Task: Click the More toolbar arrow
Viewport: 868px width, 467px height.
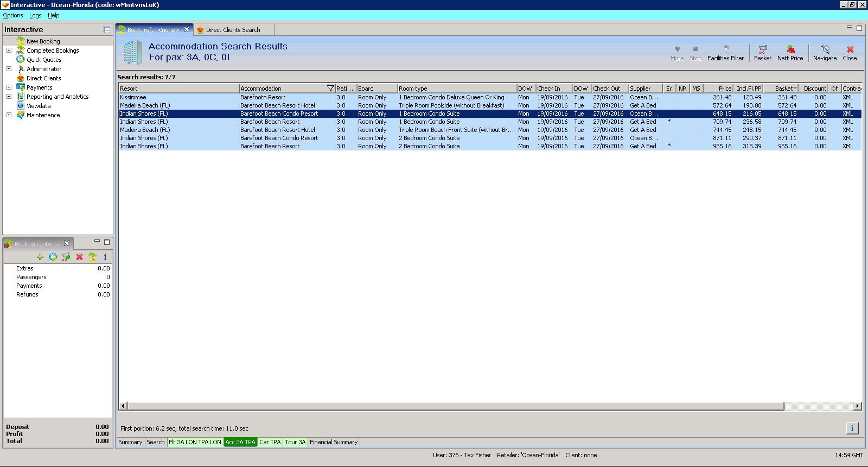Action: pyautogui.click(x=677, y=53)
